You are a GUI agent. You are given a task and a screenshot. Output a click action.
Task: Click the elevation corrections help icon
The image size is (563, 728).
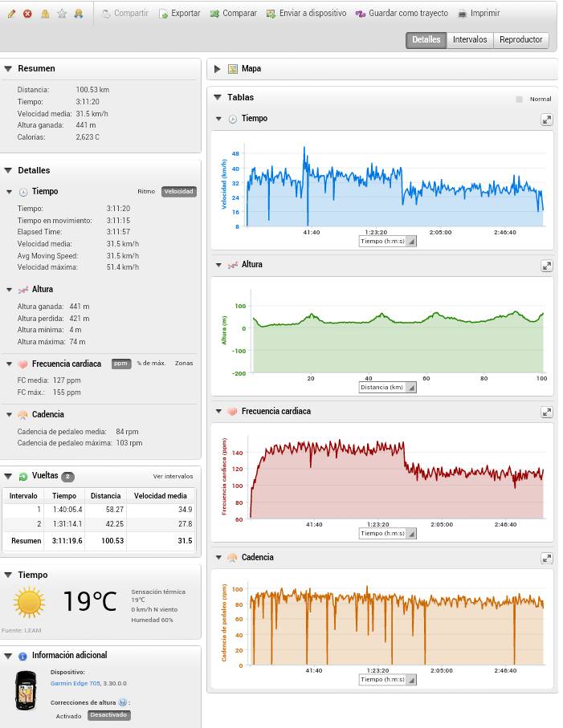pyautogui.click(x=123, y=702)
